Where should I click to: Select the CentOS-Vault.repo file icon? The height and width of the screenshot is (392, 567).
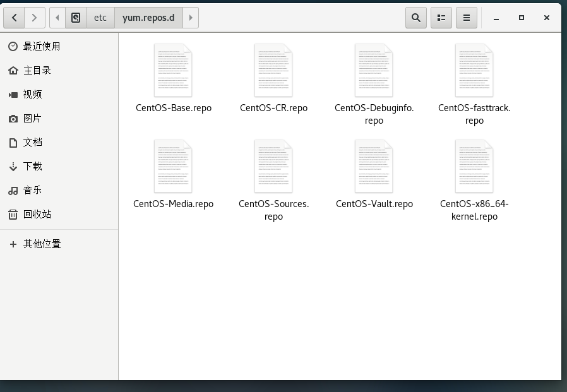tap(374, 167)
